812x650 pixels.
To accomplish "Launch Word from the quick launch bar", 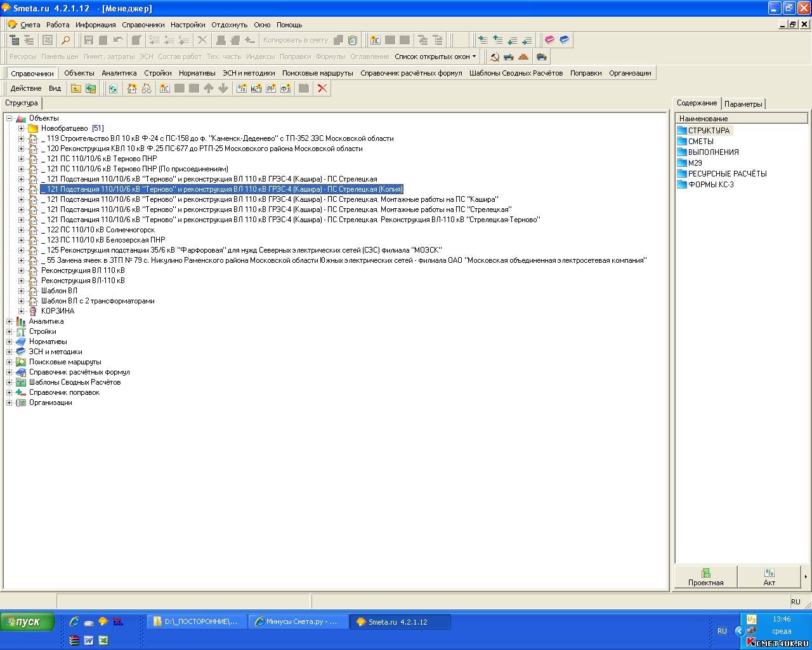I will [89, 640].
